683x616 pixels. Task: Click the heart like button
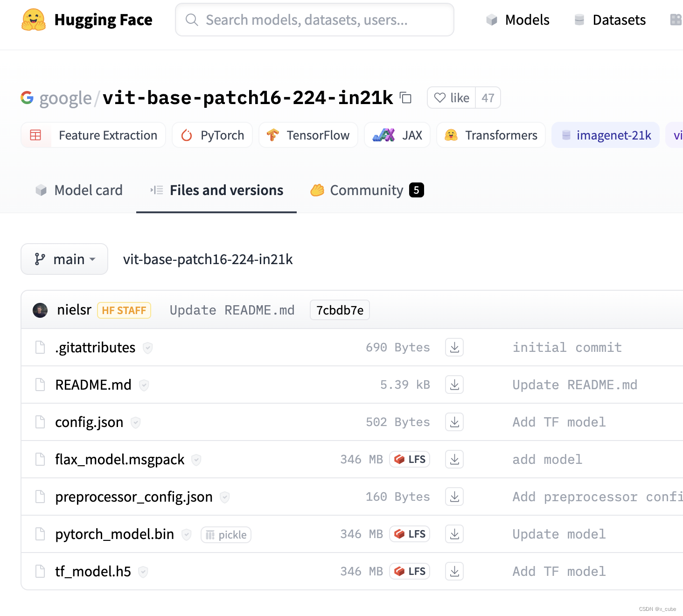click(x=452, y=98)
